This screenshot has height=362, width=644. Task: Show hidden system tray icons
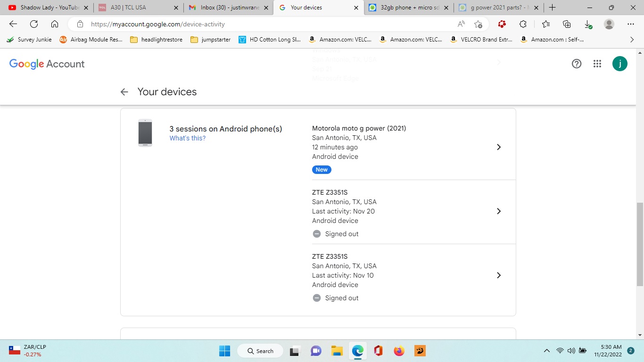(x=547, y=351)
